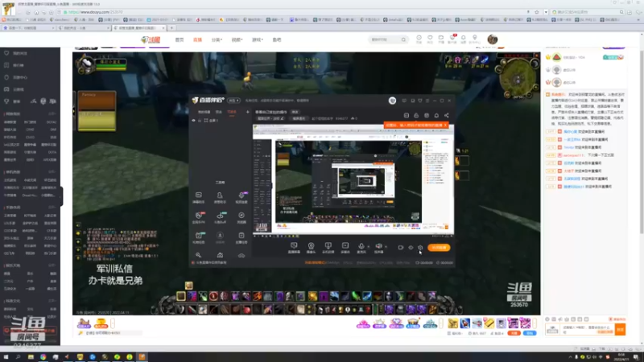The width and height of the screenshot is (644, 362).
Task: Click the search magnifier in Douyu header
Action: (403, 39)
